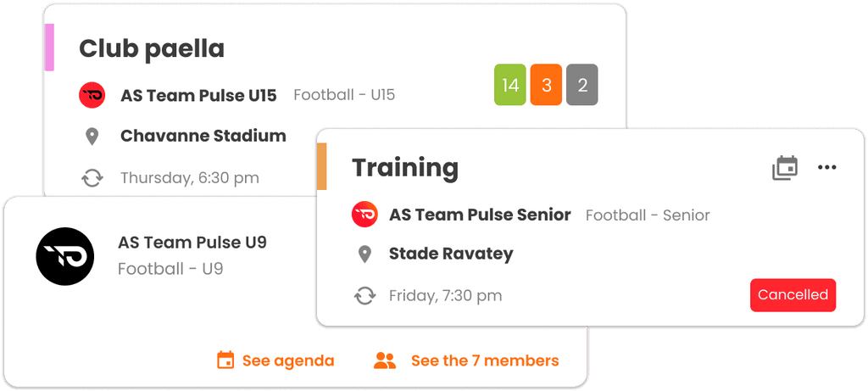Click the red AS Team Pulse Senior logo
The height and width of the screenshot is (391, 868).
coord(364,215)
